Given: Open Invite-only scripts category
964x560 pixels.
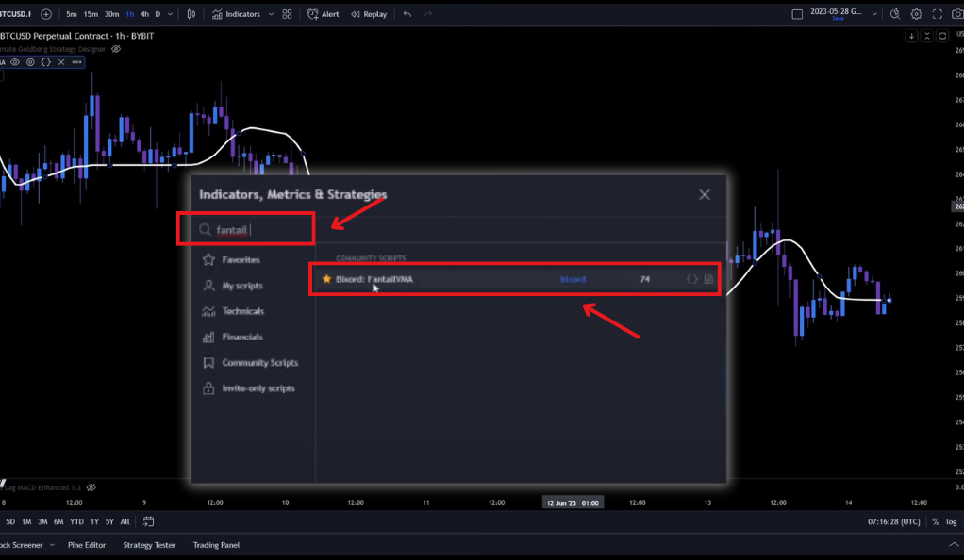Looking at the screenshot, I should point(258,388).
